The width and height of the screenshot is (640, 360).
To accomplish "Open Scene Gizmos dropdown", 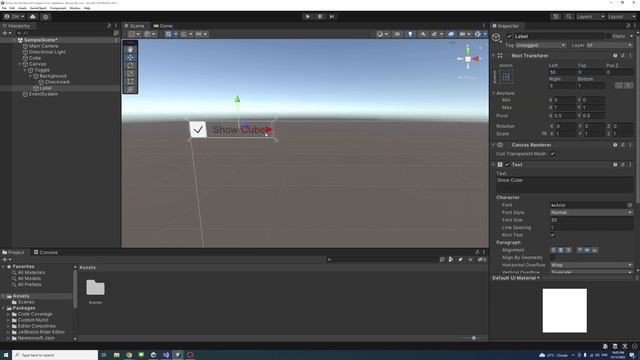I will [480, 34].
